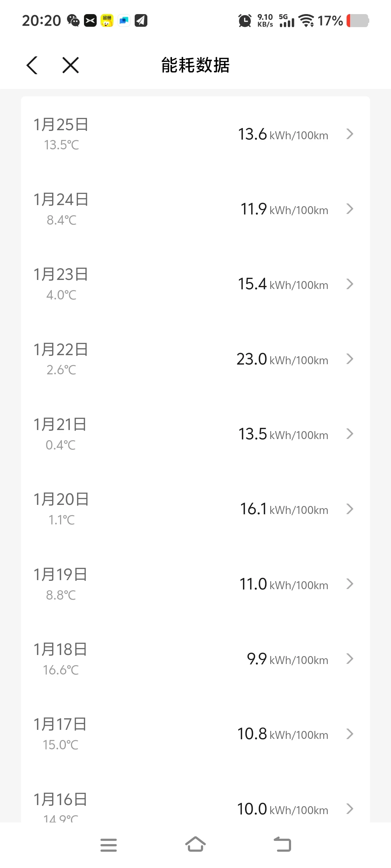This screenshot has width=391, height=868.
Task: Tap the WeChat notification icon
Action: tap(73, 21)
